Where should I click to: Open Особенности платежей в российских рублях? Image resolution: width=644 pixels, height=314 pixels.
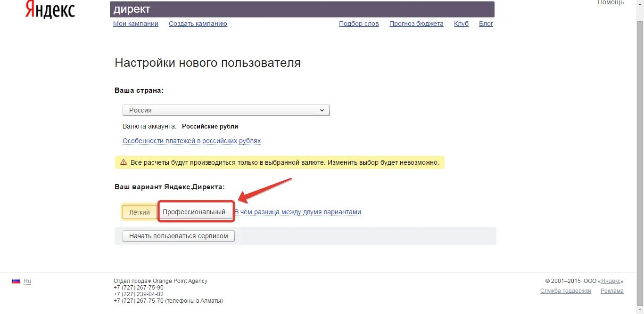[x=191, y=140]
